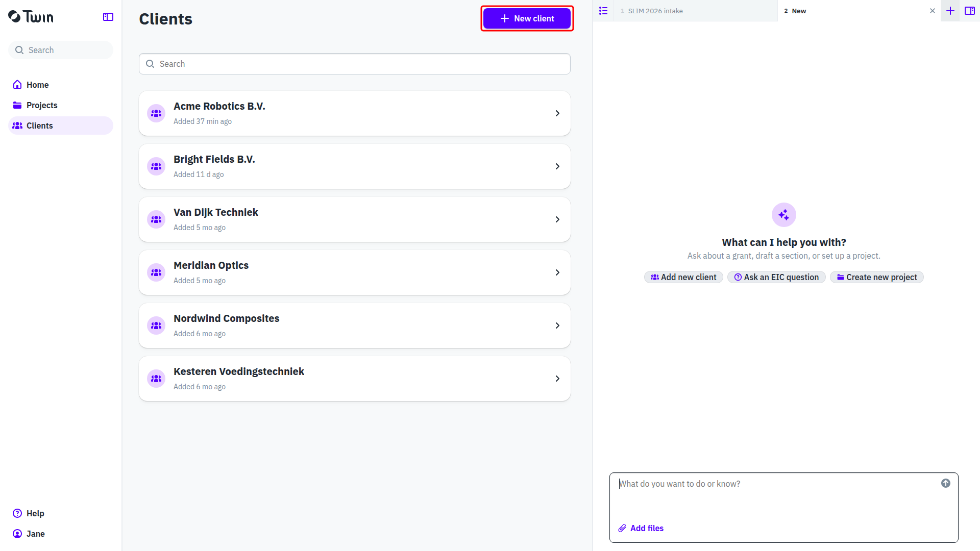Screen dimensions: 980x551
Task: Add a new chat tab
Action: (x=950, y=11)
